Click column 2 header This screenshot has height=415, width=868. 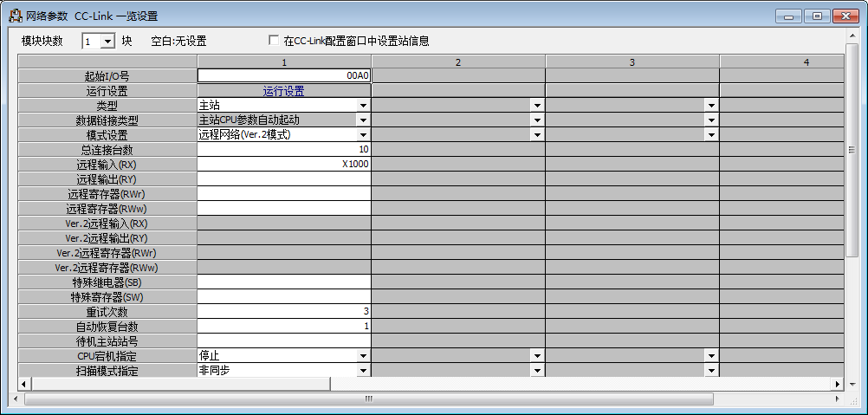(458, 62)
